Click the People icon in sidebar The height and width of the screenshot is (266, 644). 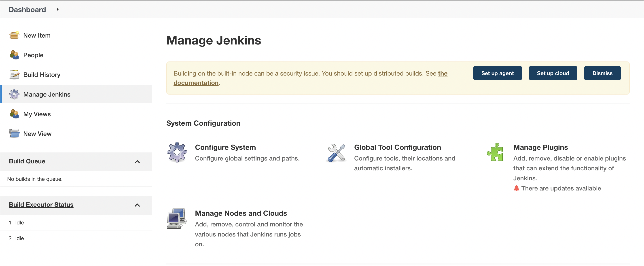click(14, 55)
